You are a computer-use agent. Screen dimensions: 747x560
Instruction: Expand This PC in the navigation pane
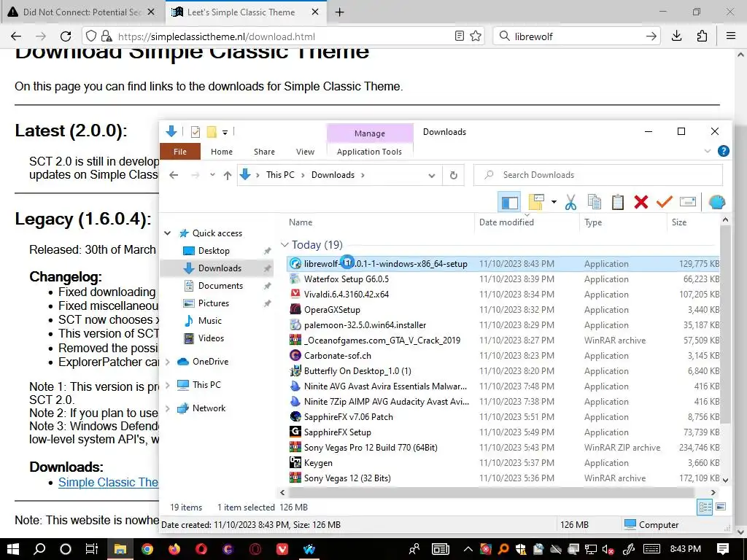point(168,385)
